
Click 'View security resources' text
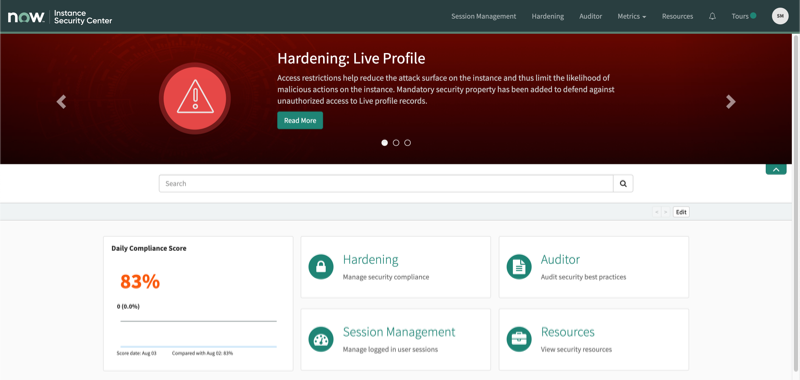click(576, 349)
